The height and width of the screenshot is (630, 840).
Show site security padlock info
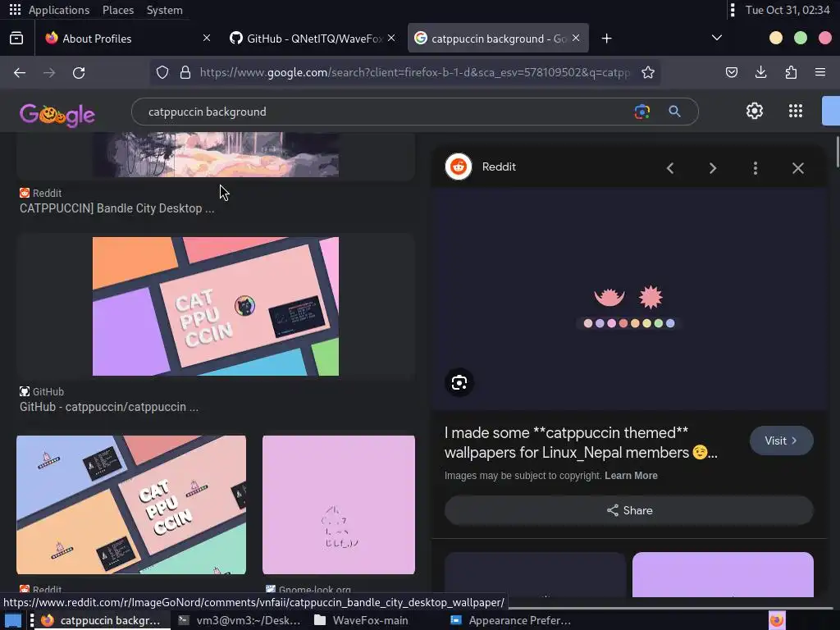[x=185, y=72]
